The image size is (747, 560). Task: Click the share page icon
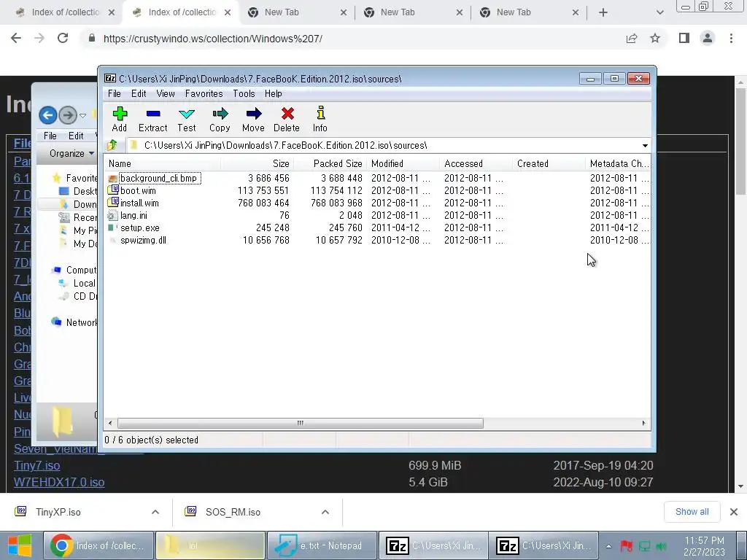tap(632, 38)
